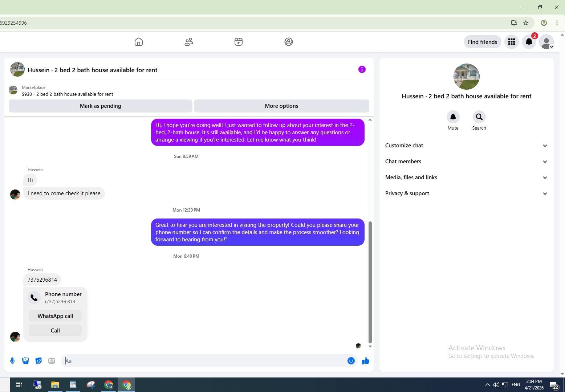Screen dimensions: 565x392
Task: Click the chat scroll up arrow
Action: click(370, 120)
